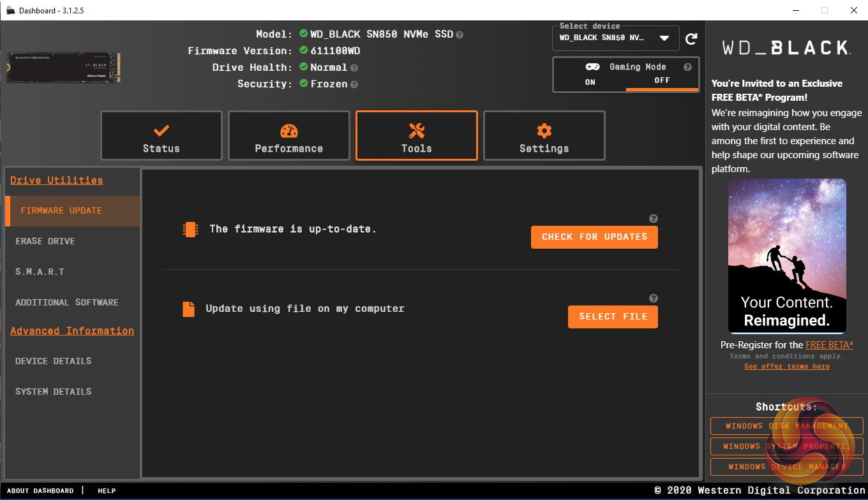Image resolution: width=868 pixels, height=500 pixels.
Task: Click help icon above Select File
Action: click(x=653, y=298)
